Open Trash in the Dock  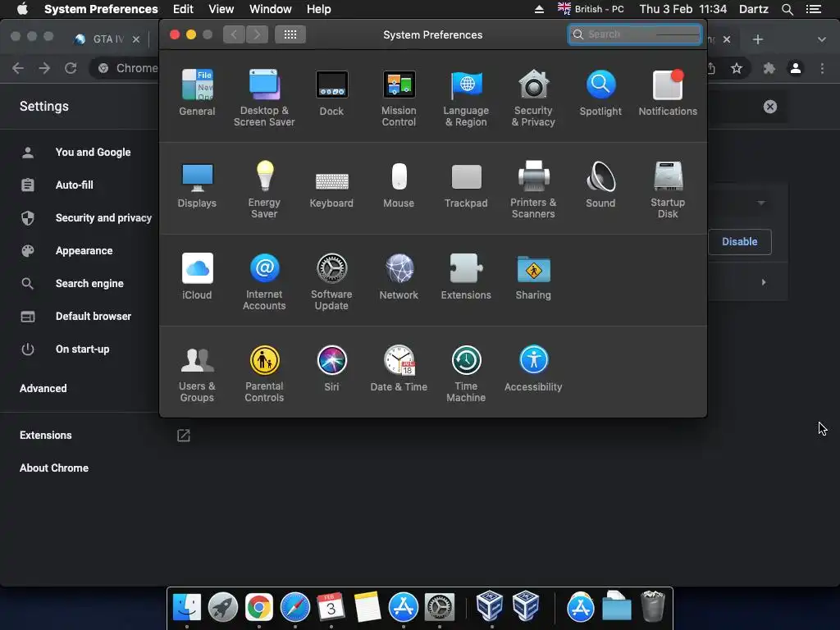pos(653,606)
